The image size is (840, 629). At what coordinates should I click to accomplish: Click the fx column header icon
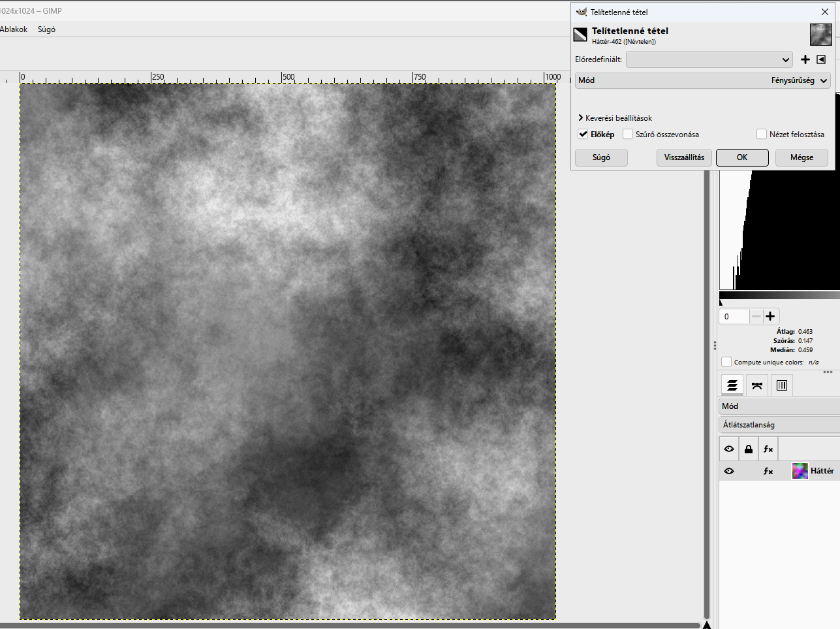click(768, 449)
